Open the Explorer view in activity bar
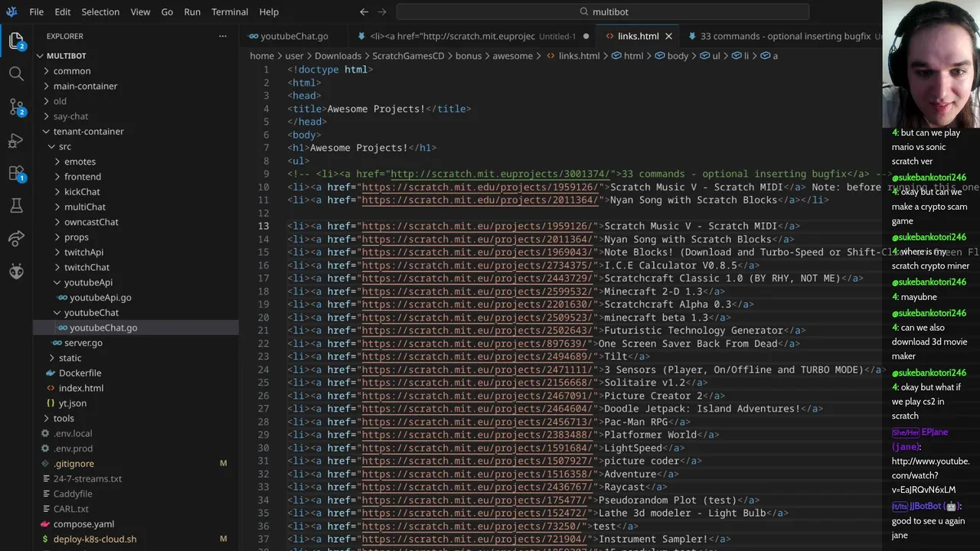The height and width of the screenshot is (551, 980). (16, 41)
